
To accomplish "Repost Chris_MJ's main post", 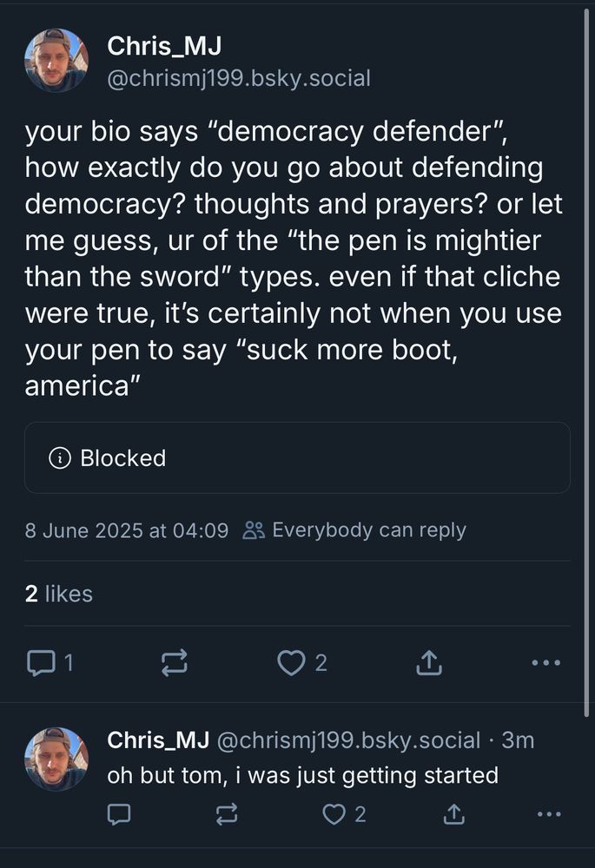I will pos(175,662).
